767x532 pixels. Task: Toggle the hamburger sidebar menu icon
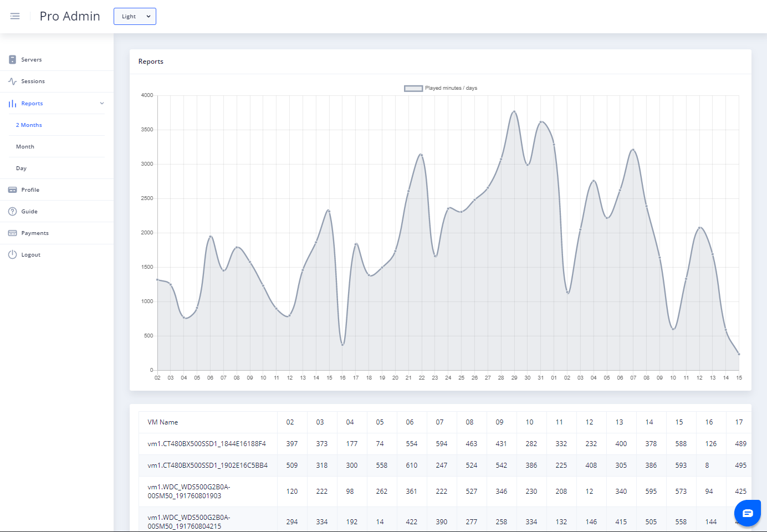tap(15, 16)
